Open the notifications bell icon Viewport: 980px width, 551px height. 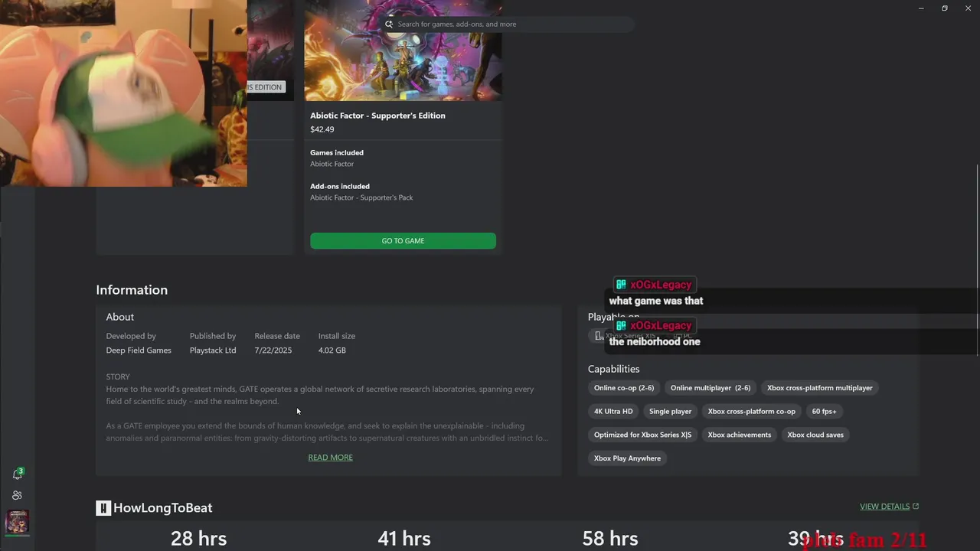[18, 474]
